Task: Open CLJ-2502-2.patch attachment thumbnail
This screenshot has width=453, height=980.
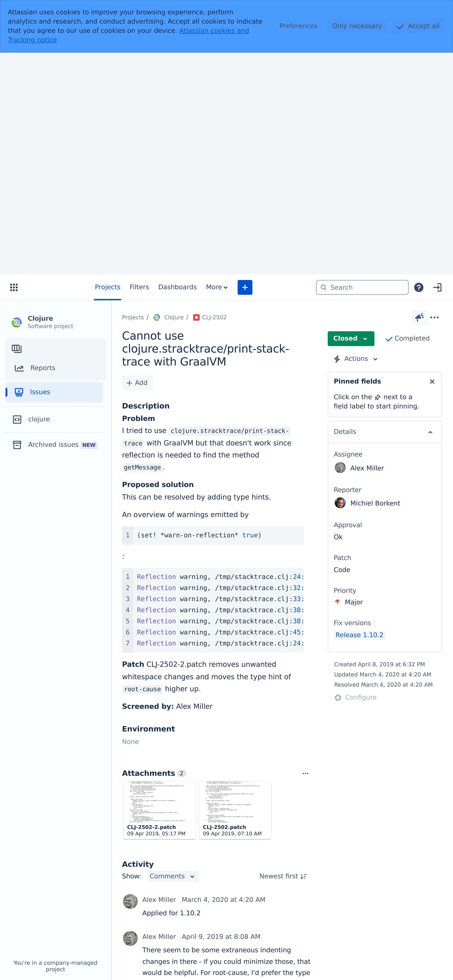Action: pyautogui.click(x=159, y=810)
